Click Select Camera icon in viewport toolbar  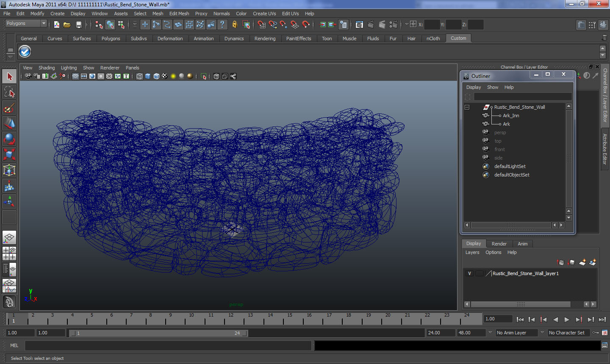pos(28,76)
